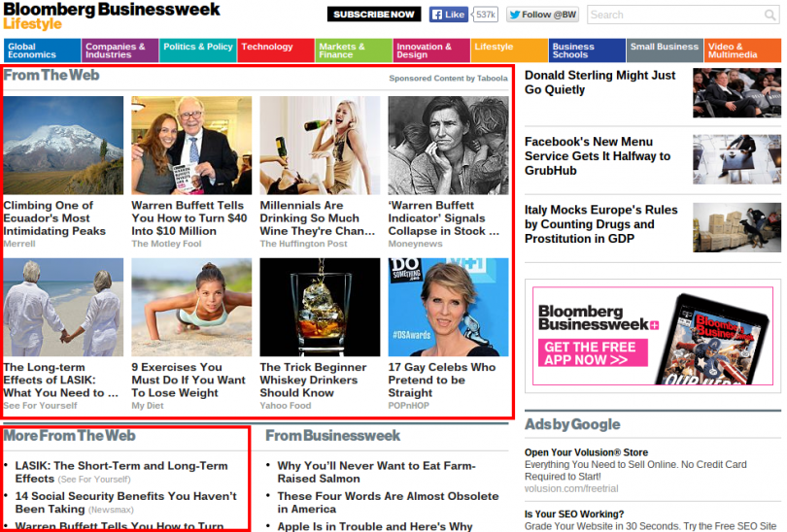The height and width of the screenshot is (532, 787).
Task: Switch to Innovation & Design tab
Action: pyautogui.click(x=431, y=50)
